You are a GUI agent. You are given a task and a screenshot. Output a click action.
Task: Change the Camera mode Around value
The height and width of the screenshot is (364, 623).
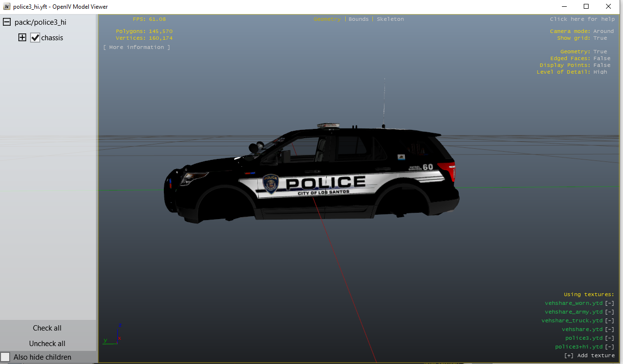[604, 31]
